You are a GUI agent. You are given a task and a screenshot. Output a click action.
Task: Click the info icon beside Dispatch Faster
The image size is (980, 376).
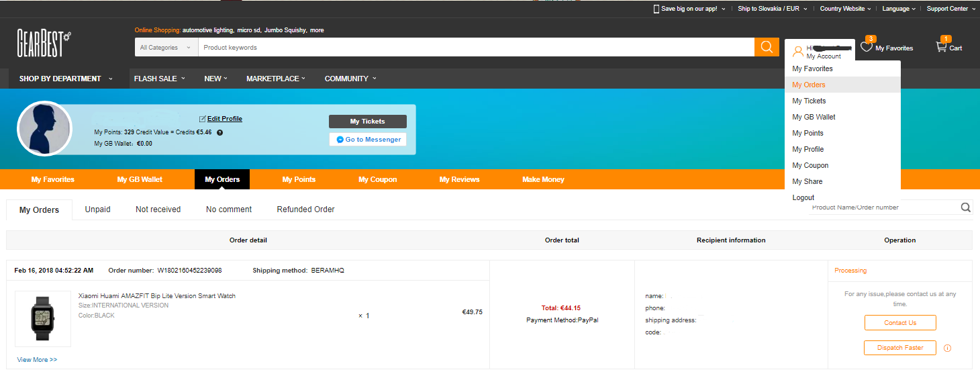947,348
